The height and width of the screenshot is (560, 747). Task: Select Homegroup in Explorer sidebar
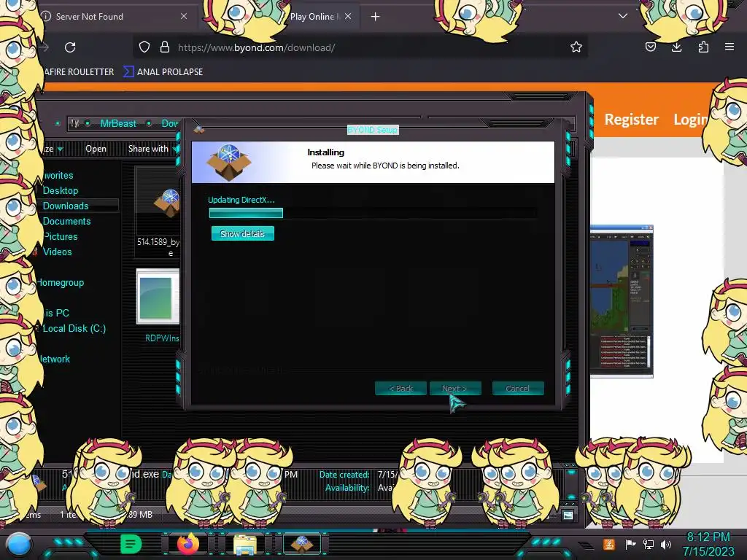[61, 282]
